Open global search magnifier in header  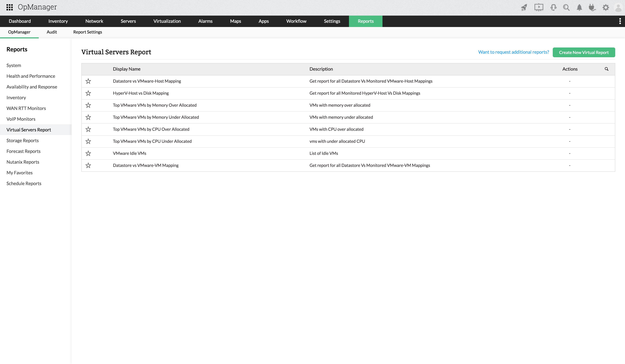[x=566, y=7]
